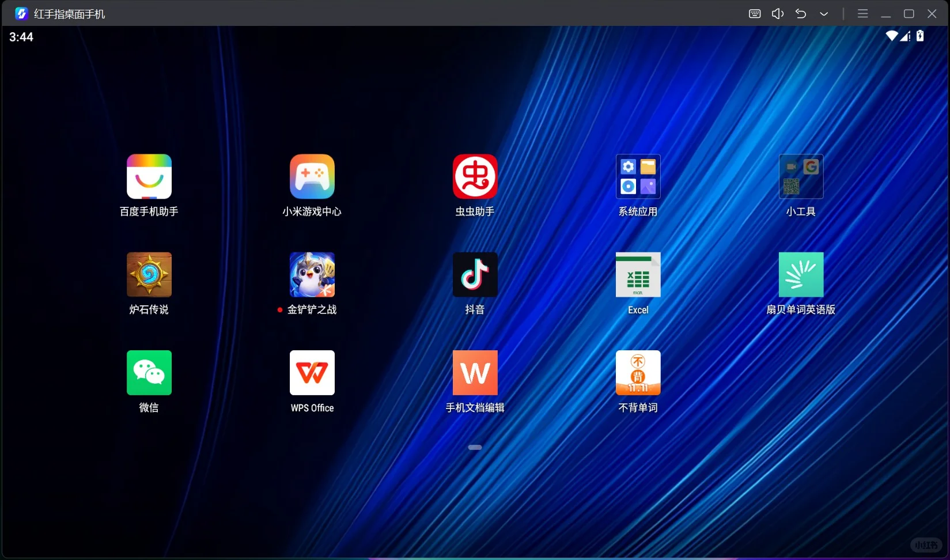Click the speaker volume icon in title bar
The width and height of the screenshot is (950, 560).
coord(778,14)
